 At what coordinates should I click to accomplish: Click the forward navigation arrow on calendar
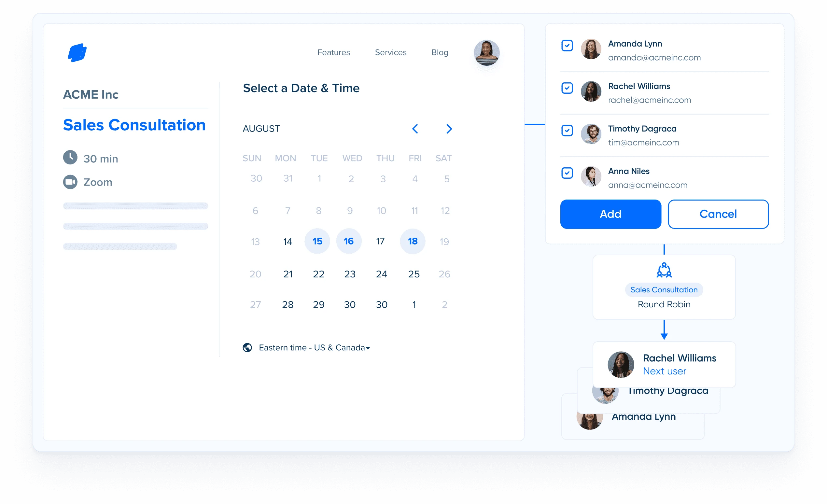click(x=451, y=129)
